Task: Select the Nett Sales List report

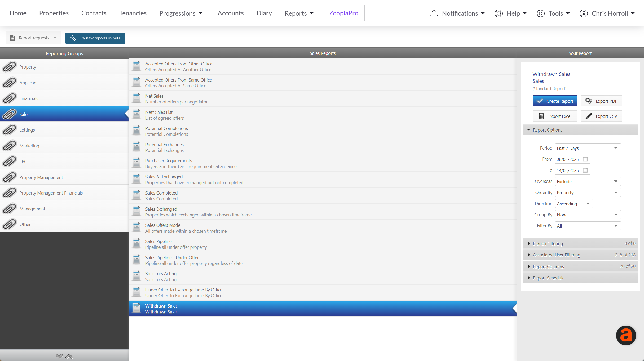Action: tap(323, 115)
